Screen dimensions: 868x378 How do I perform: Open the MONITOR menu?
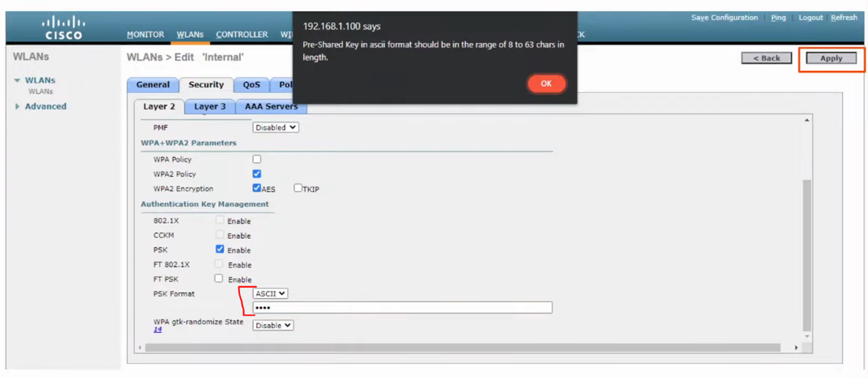145,34
